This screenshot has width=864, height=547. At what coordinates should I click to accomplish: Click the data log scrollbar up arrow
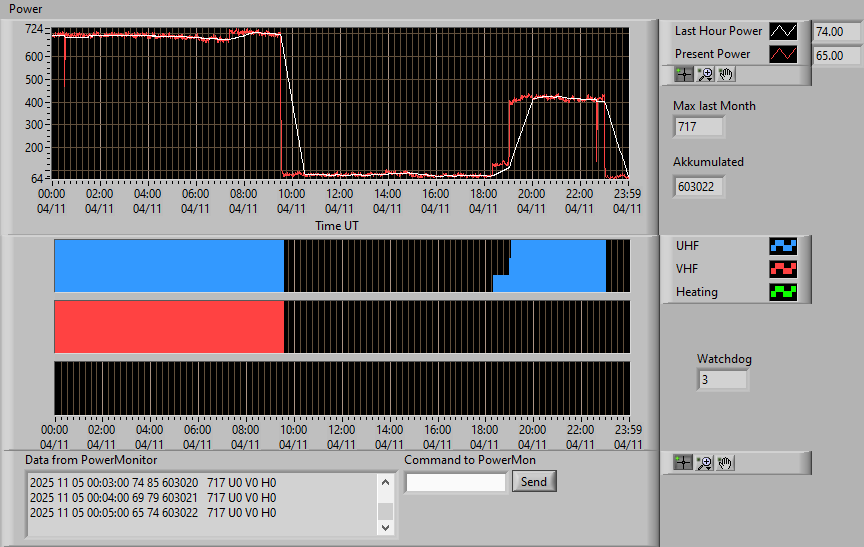[x=386, y=482]
